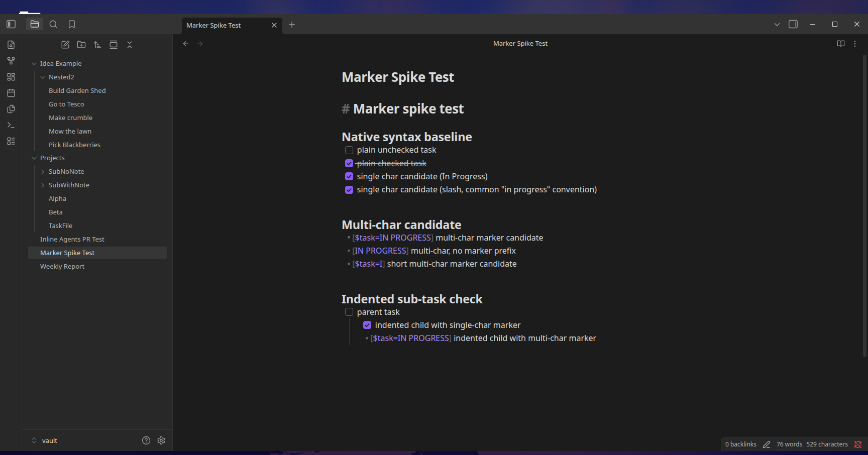Screen dimensions: 868x455
Task: Expand the SubNoNote folder
Action: pyautogui.click(x=43, y=172)
